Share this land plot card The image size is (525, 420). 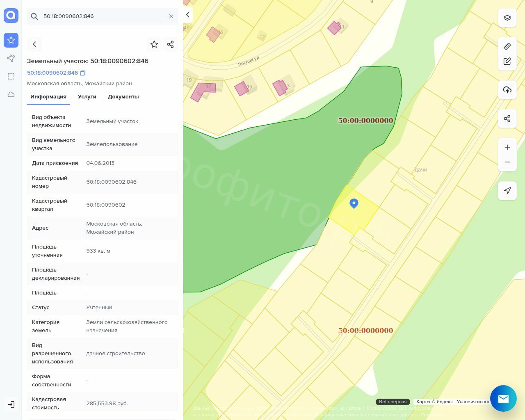[171, 44]
